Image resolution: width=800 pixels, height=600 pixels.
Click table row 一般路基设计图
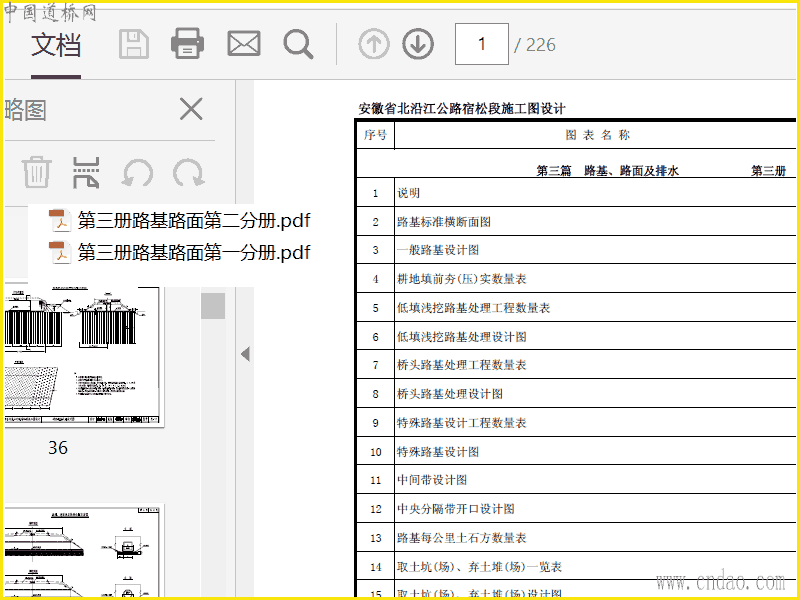tap(576, 250)
